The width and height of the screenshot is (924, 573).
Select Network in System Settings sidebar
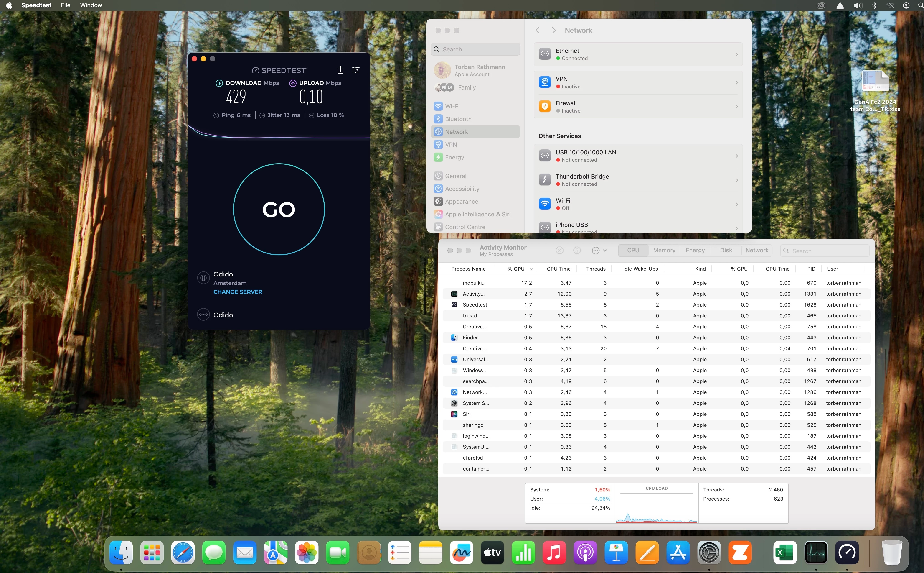pos(475,132)
